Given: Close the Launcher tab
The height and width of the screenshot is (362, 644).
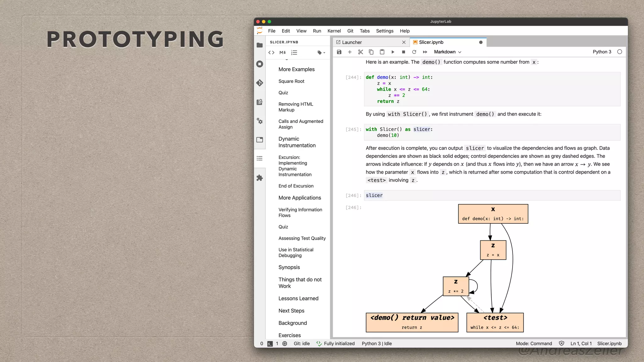Looking at the screenshot, I should tap(404, 42).
